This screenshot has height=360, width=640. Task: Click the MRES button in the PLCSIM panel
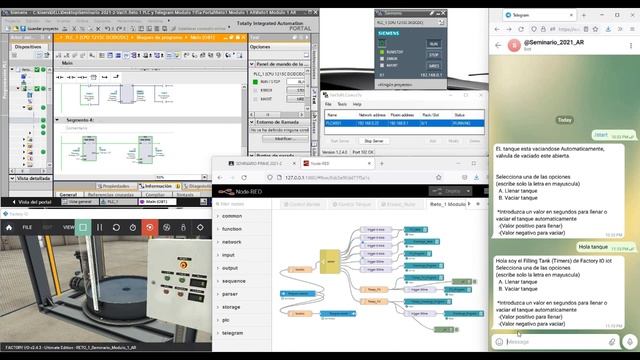(x=433, y=66)
